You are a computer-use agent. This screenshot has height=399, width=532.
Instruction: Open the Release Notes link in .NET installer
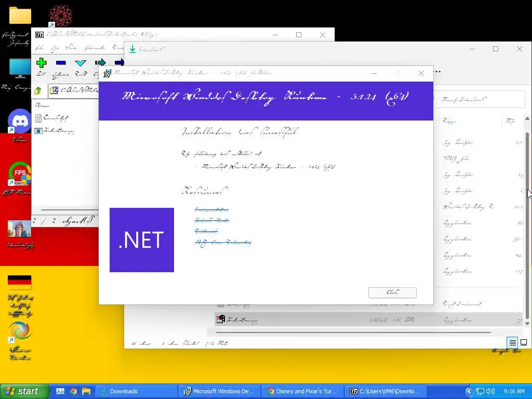(x=212, y=220)
